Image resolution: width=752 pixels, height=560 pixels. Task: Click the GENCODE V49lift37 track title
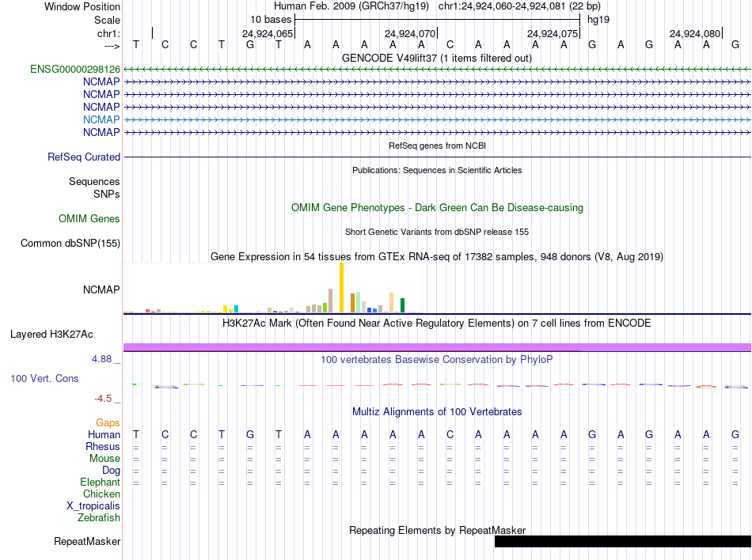click(x=437, y=58)
